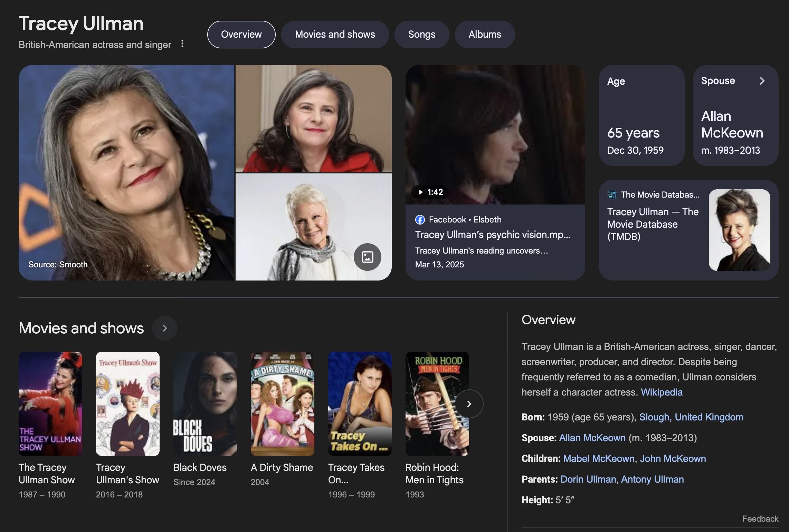The image size is (789, 532).
Task: Open The Tracey Ullman Show poster
Action: [50, 404]
